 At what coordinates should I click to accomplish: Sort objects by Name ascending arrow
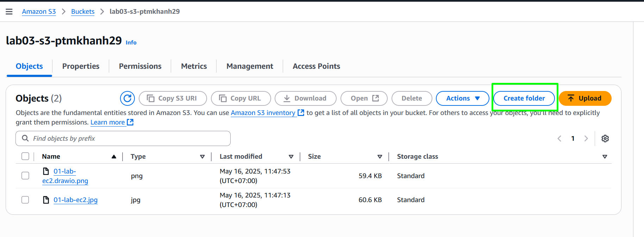click(114, 157)
